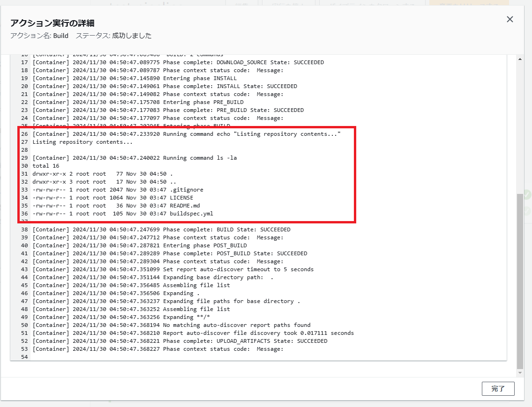Click the LICENSE file entry
Image resolution: width=532 pixels, height=407 pixels.
tap(113, 198)
